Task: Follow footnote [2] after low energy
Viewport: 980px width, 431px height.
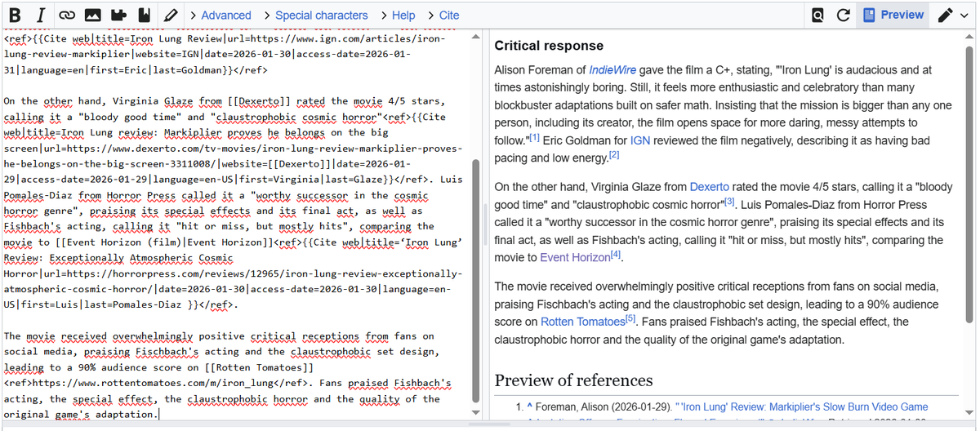Action: (614, 155)
